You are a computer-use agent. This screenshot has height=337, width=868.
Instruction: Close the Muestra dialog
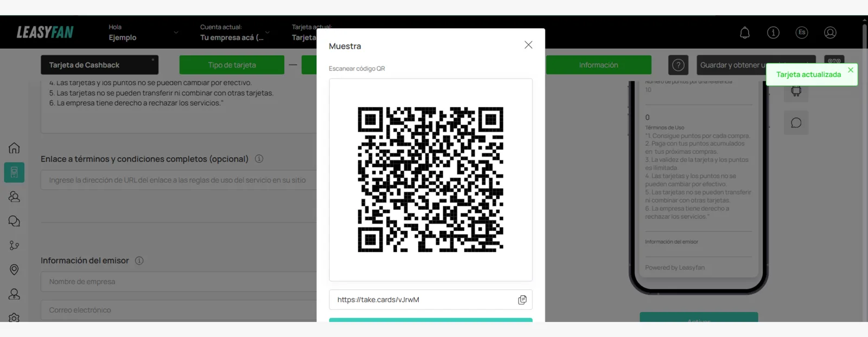pos(528,45)
